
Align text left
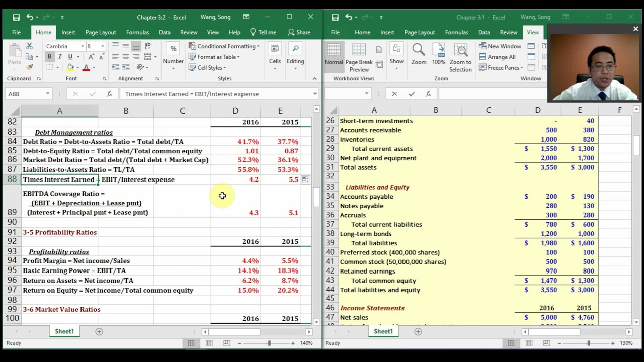click(x=115, y=57)
